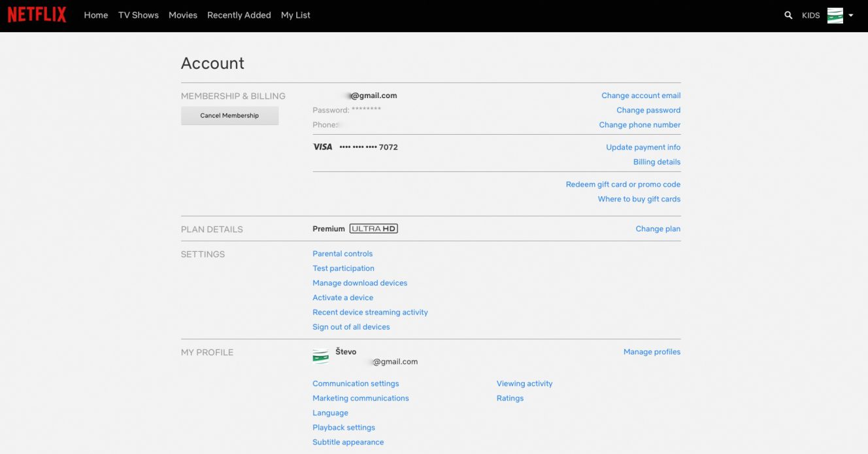Switch to KIDS mode
This screenshot has height=454, width=868.
pyautogui.click(x=810, y=16)
